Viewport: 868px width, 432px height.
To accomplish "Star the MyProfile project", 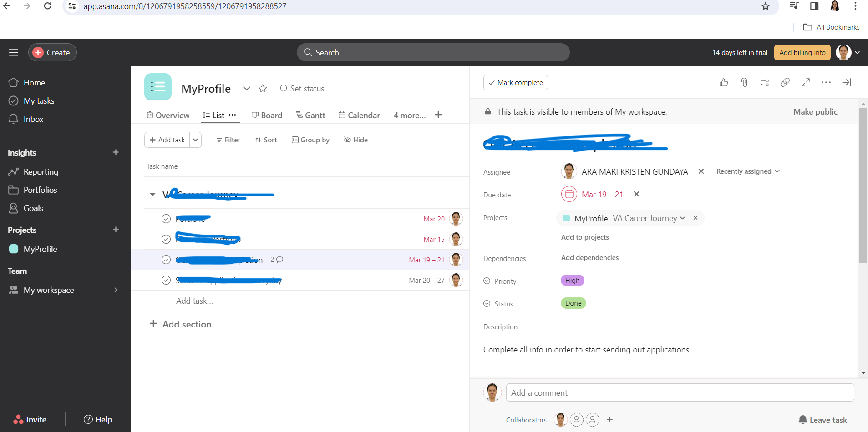I will coord(263,88).
